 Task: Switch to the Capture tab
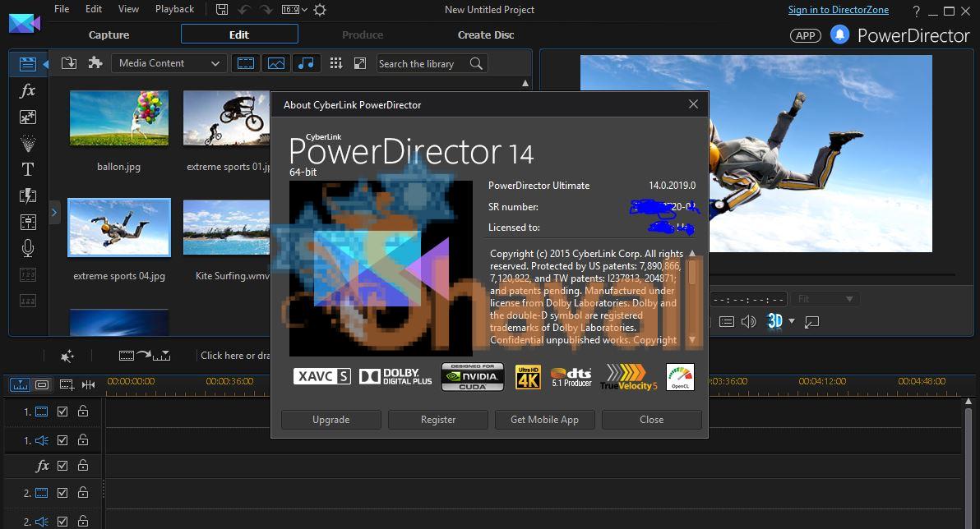click(x=109, y=35)
